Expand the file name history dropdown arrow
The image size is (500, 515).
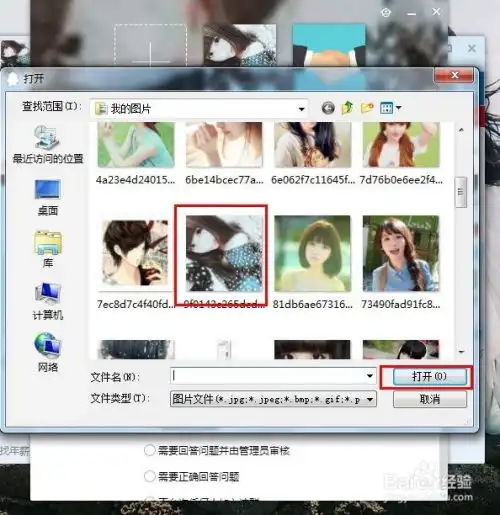click(370, 376)
